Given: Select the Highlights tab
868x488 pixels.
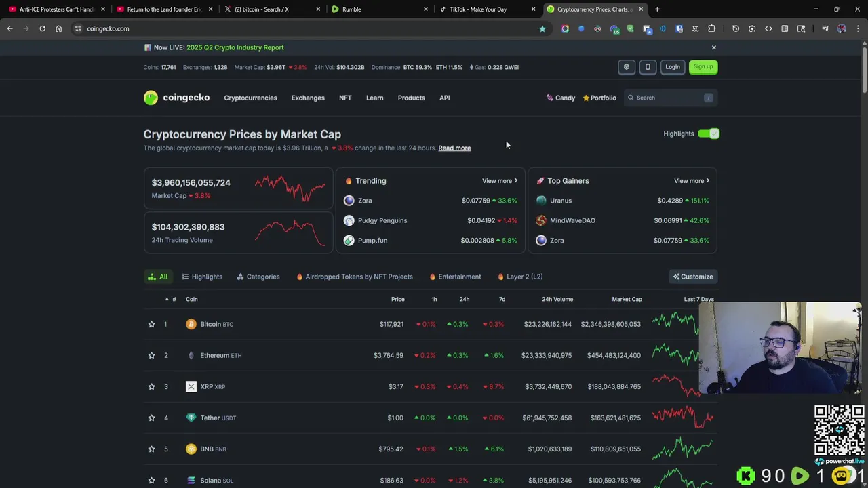Looking at the screenshot, I should (202, 277).
